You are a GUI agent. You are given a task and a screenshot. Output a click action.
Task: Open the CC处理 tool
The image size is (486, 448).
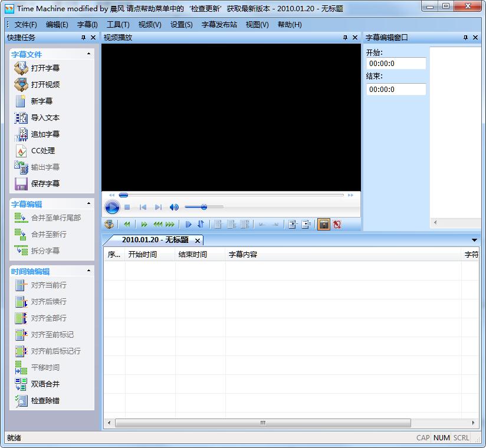click(x=21, y=150)
